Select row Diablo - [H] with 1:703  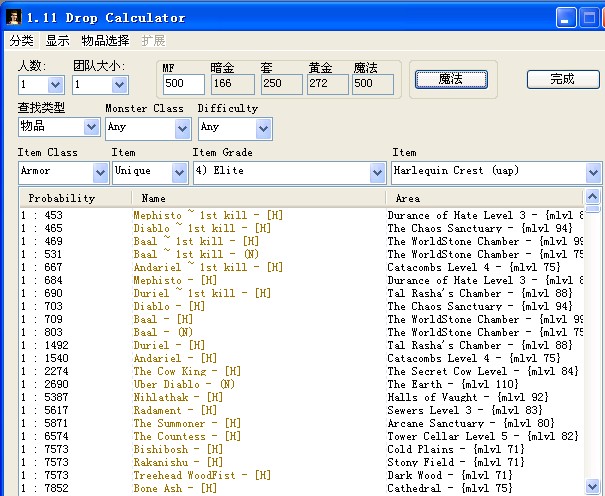(301, 306)
